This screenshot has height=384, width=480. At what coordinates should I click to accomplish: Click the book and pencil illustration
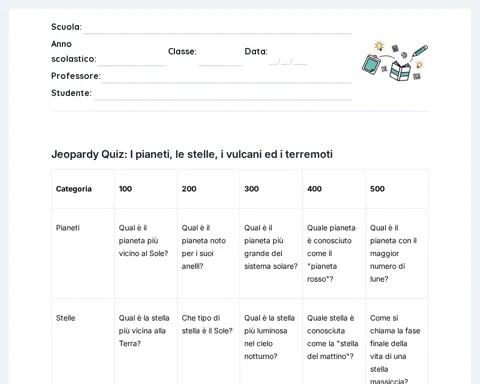point(395,61)
